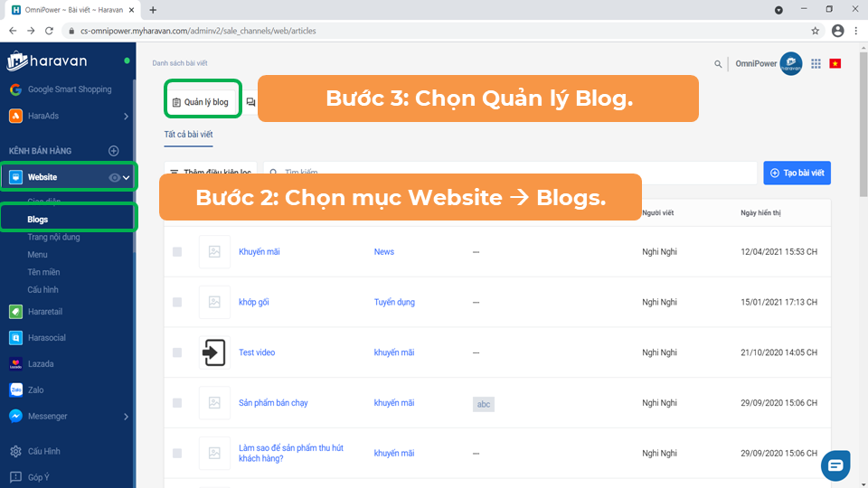Open Sản phẩm bán chạy article link
Viewport: 868px width, 488px height.
point(273,403)
